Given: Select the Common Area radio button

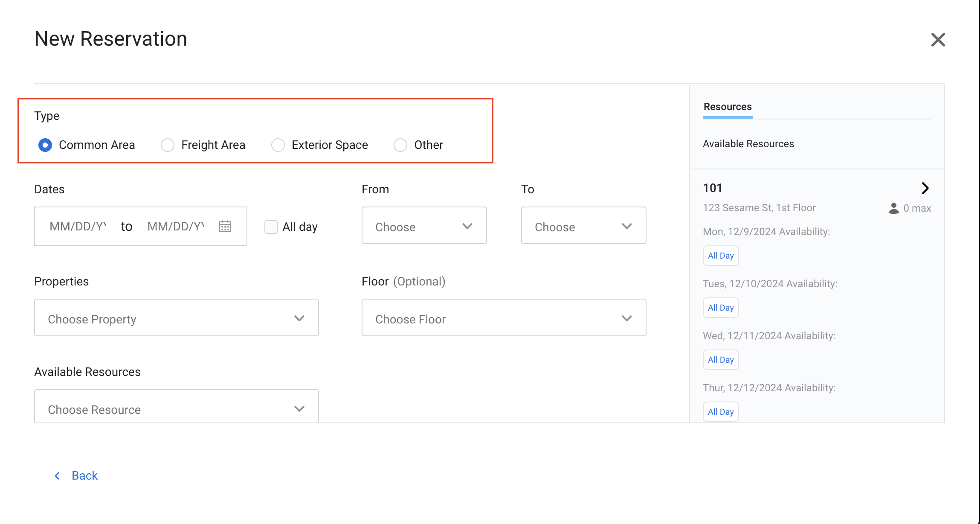Looking at the screenshot, I should tap(45, 145).
